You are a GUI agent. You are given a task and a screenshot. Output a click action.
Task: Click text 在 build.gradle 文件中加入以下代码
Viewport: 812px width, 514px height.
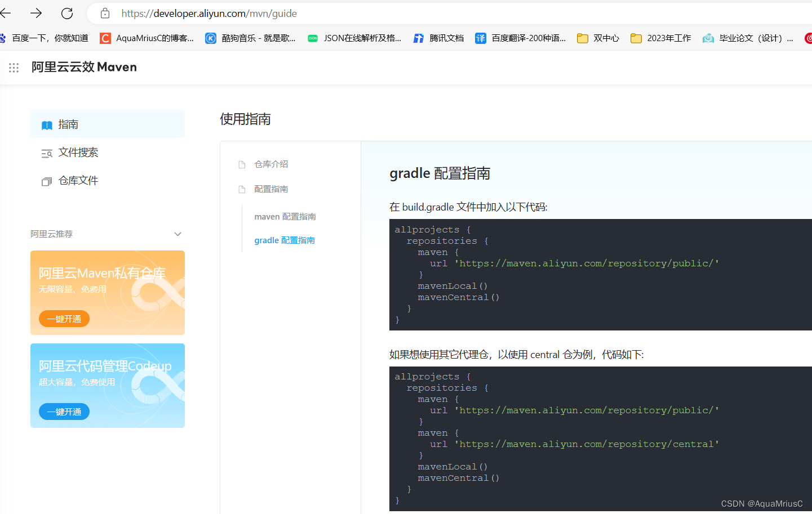click(x=468, y=207)
